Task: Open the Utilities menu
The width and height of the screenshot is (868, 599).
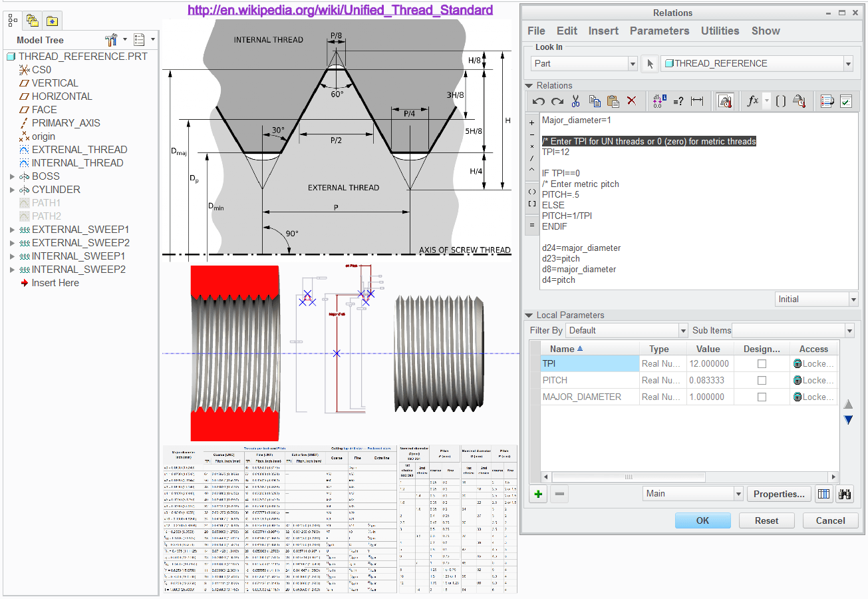Action: tap(720, 31)
